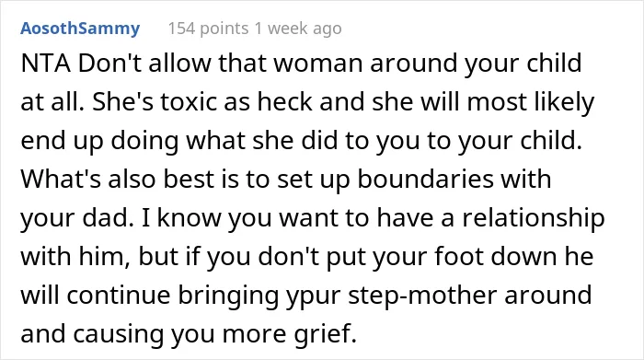Click the word relationship in the comment

click(534, 219)
